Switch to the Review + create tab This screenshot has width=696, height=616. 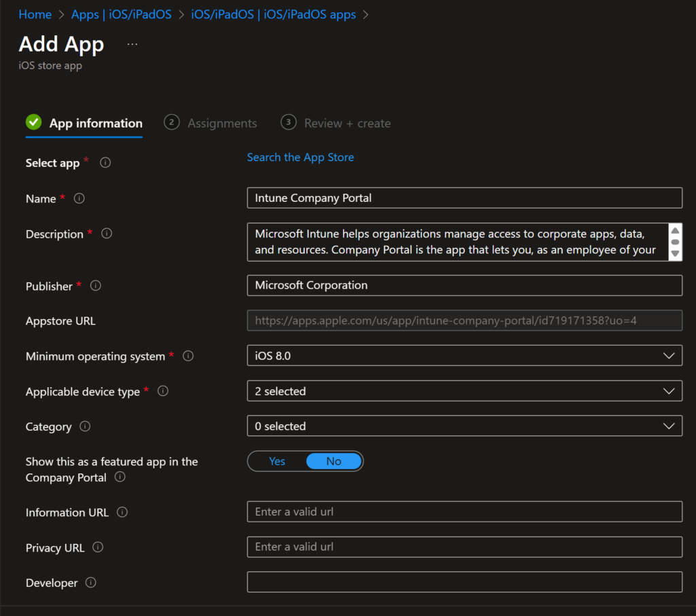(336, 124)
